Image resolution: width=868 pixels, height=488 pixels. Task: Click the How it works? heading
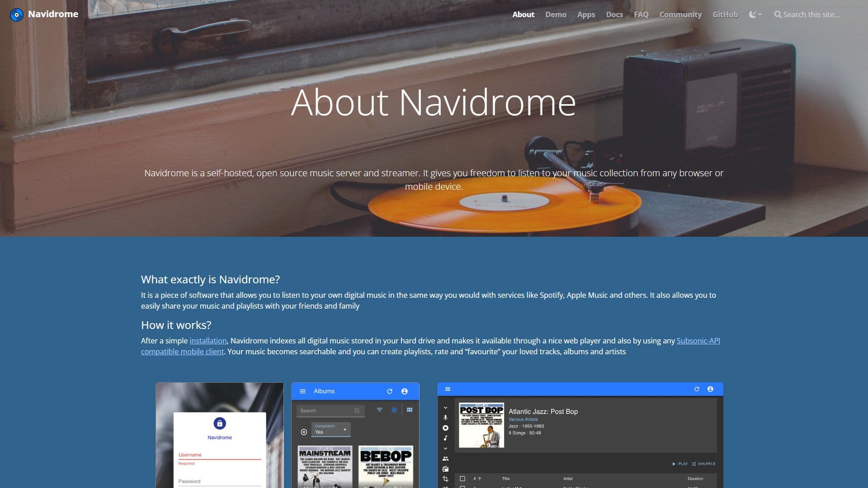coord(176,325)
